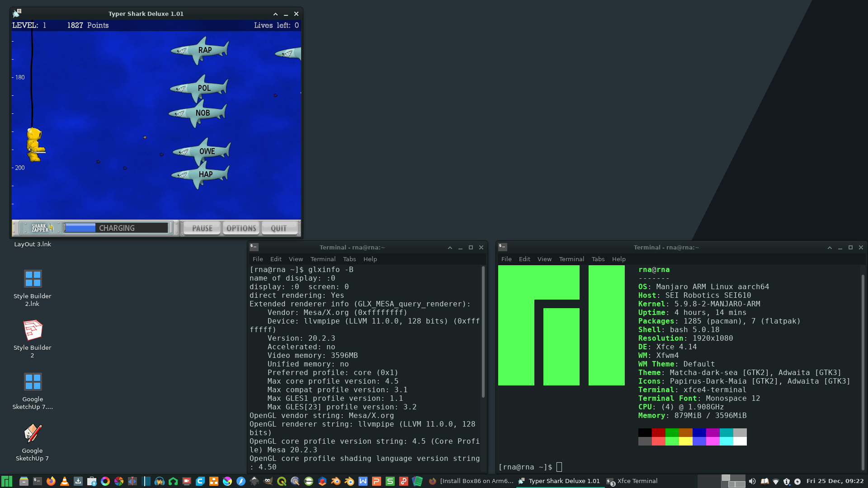Select LayOut 3.lnk desktop label
Screen dimensions: 868x488
33,244
